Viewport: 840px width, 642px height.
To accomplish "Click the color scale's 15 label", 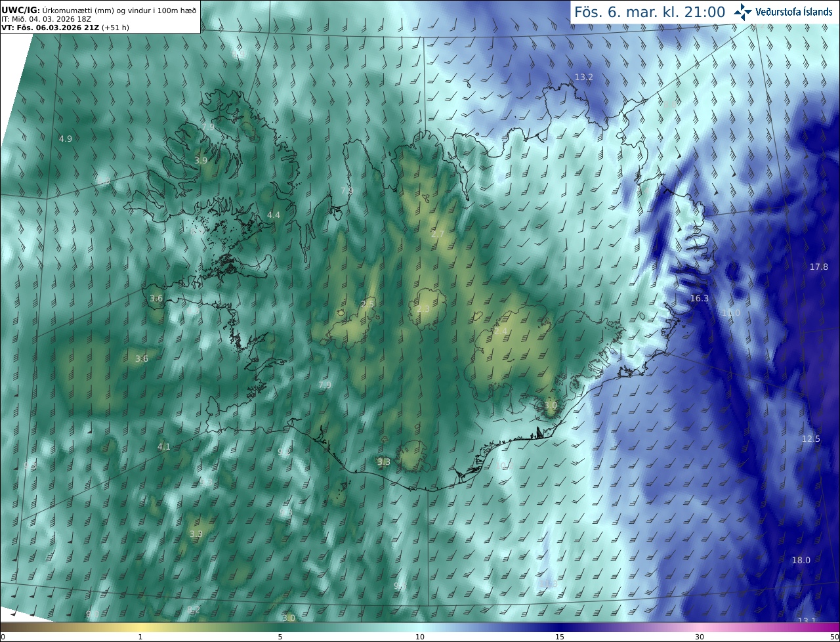I will click(x=560, y=637).
